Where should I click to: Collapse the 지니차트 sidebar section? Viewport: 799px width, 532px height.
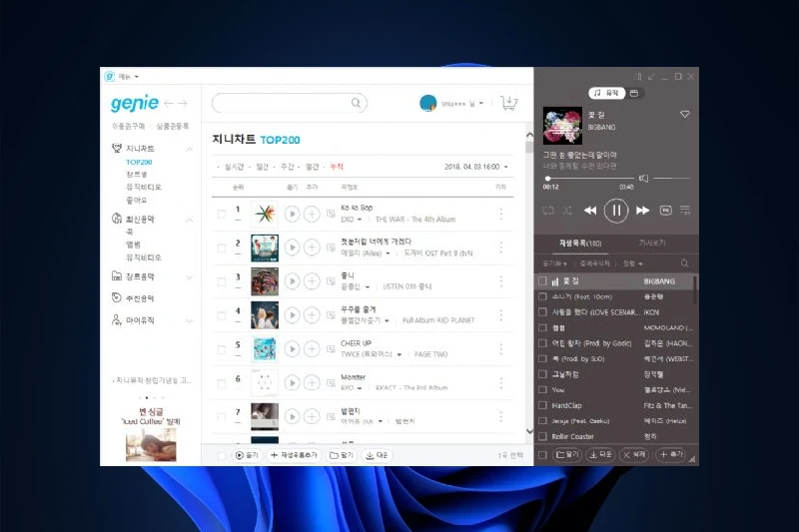coord(189,149)
